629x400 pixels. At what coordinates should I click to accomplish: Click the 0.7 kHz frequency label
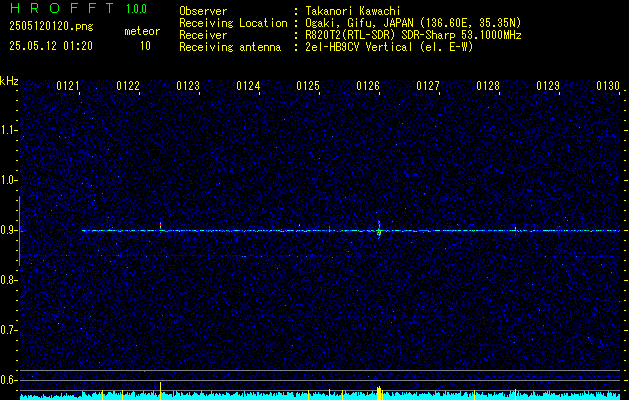pos(8,330)
